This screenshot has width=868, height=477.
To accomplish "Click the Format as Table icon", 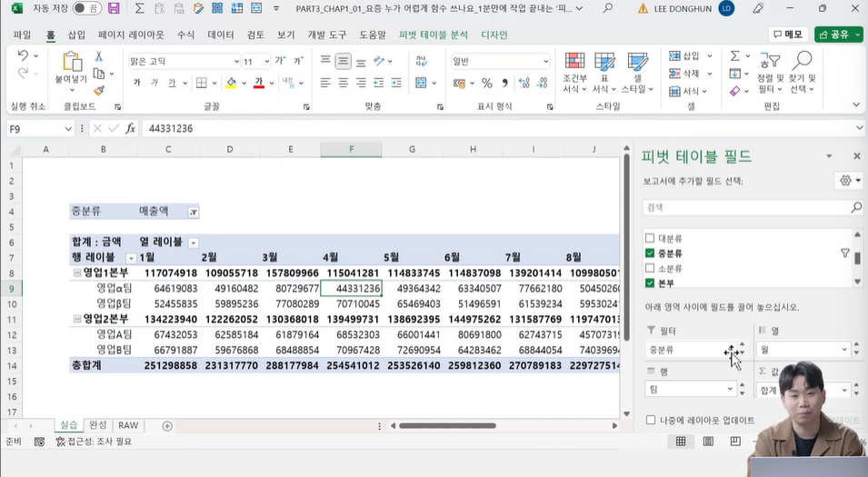I will [x=604, y=61].
